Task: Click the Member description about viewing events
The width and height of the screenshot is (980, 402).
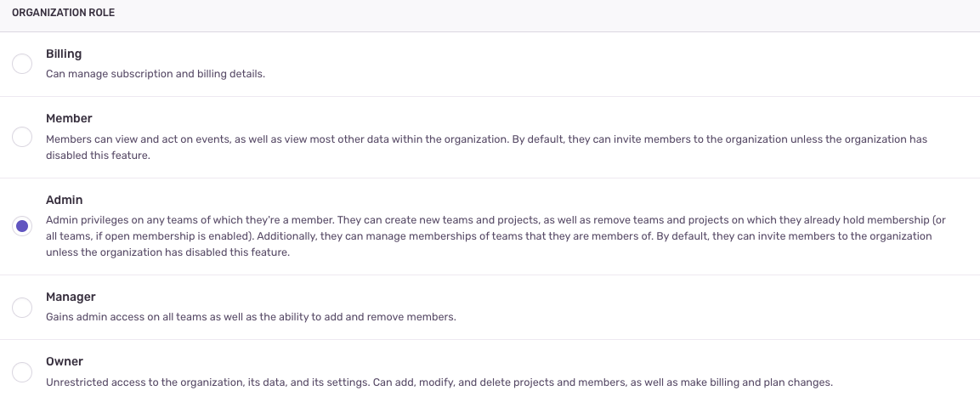Action: click(x=486, y=147)
